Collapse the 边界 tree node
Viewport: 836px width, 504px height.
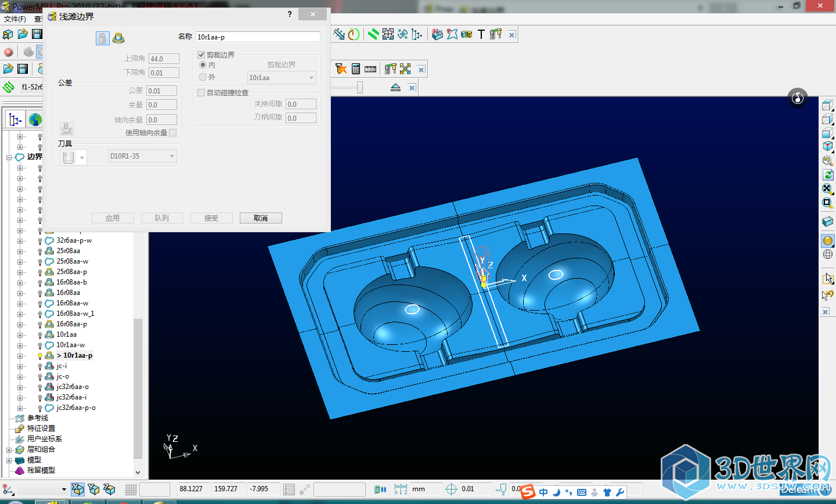pyautogui.click(x=9, y=157)
